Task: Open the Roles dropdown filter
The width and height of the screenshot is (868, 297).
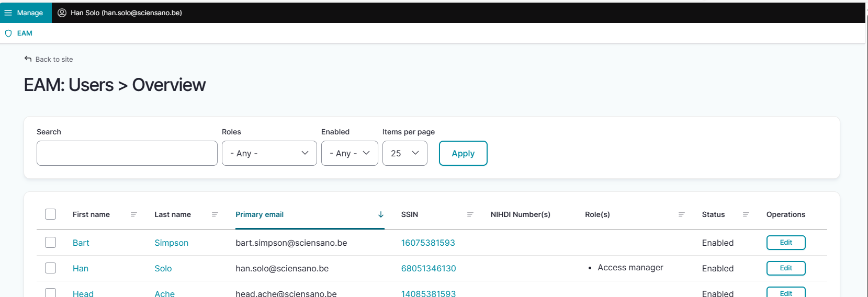Action: point(269,153)
